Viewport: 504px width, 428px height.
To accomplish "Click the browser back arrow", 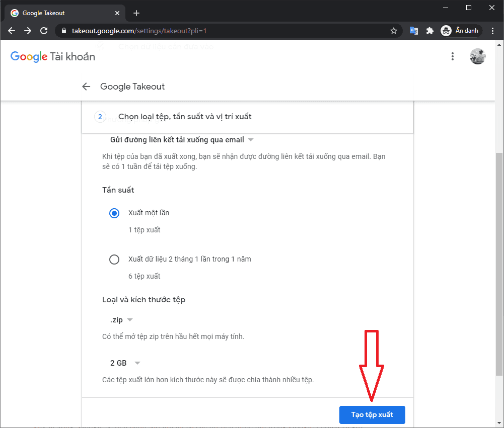I will pyautogui.click(x=12, y=31).
